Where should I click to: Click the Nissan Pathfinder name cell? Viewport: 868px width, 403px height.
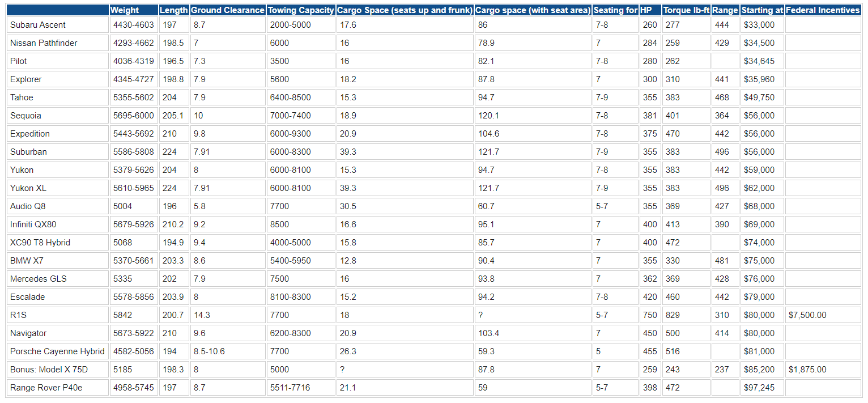pos(58,43)
